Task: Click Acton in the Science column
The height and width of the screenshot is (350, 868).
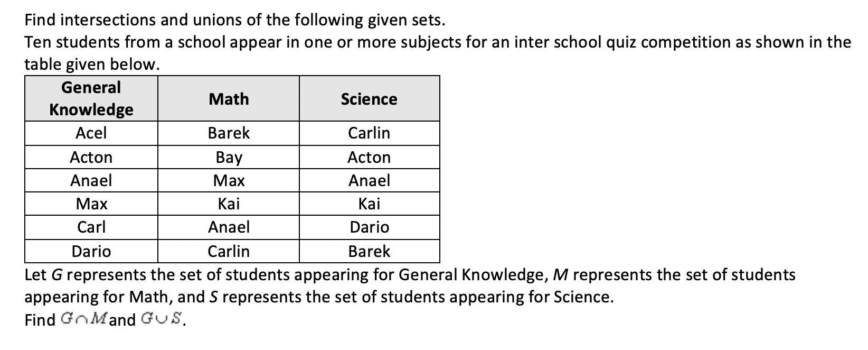Action: (x=369, y=157)
